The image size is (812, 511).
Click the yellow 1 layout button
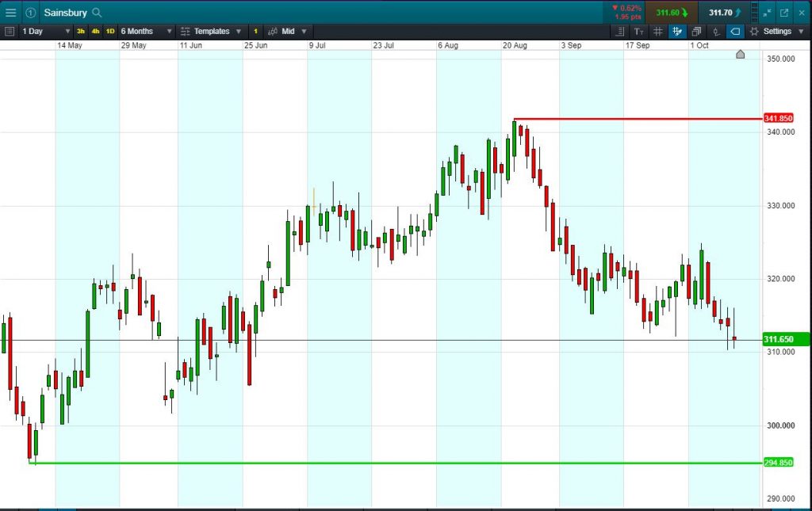coord(255,32)
